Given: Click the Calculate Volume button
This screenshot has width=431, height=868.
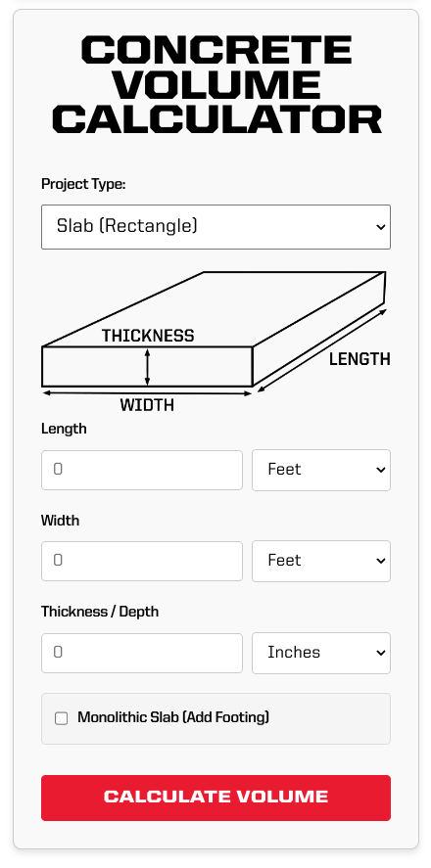Looking at the screenshot, I should coord(215,798).
